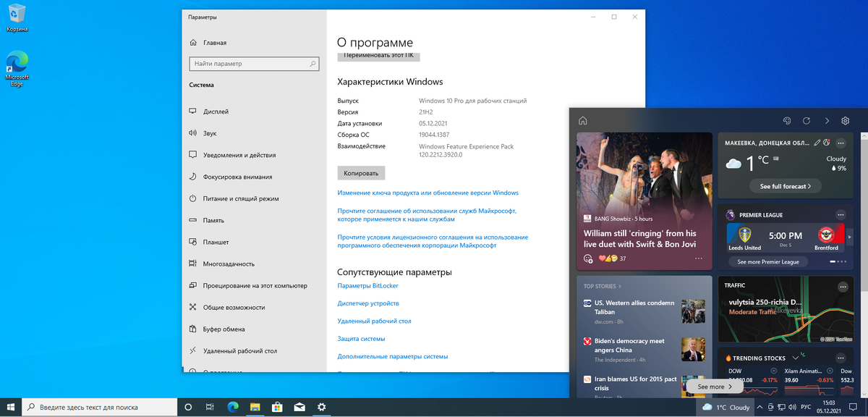The width and height of the screenshot is (868, 417).
Task: Open Параметры BitLocker link
Action: (368, 286)
